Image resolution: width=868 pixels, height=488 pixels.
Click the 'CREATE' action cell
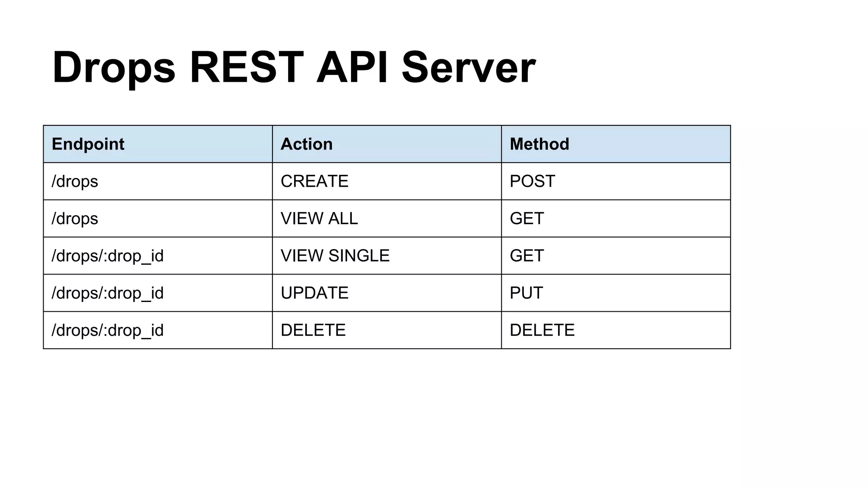[x=387, y=181]
